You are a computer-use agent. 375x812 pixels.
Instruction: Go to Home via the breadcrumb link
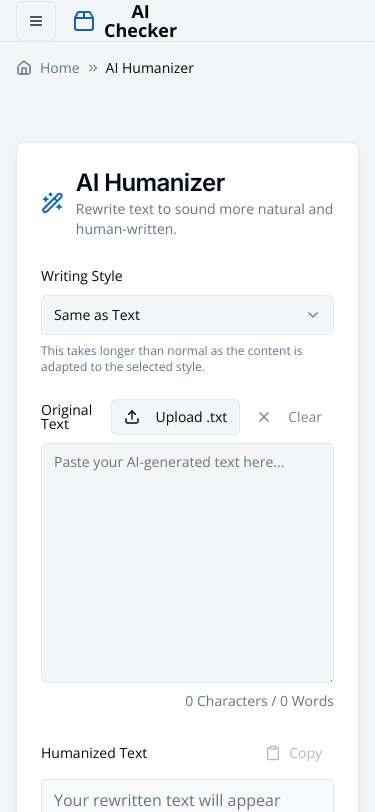(x=60, y=68)
